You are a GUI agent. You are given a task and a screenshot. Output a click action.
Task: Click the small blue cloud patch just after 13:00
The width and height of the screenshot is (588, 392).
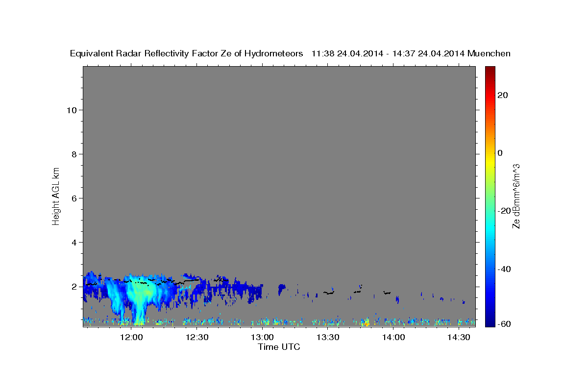pyautogui.click(x=281, y=289)
